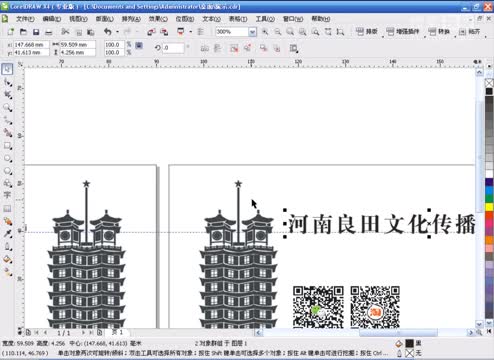
Task: Select the Zoom tool in toolbox
Action: (7, 107)
